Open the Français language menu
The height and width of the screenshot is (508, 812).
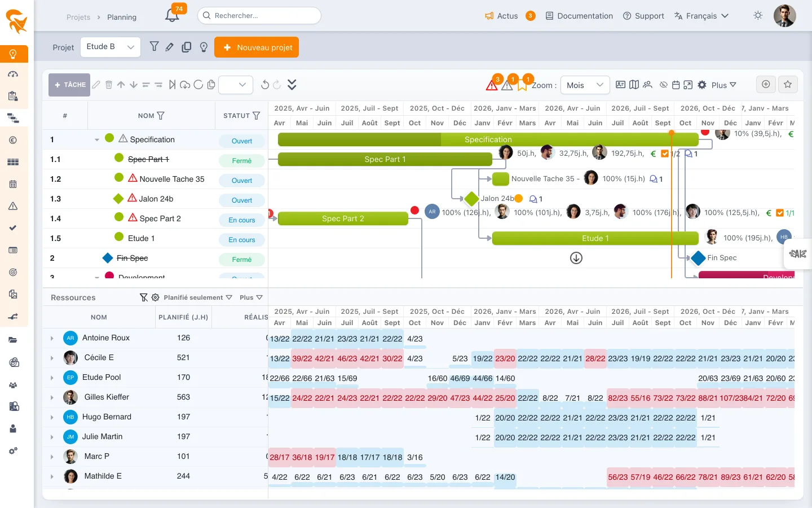(x=701, y=16)
